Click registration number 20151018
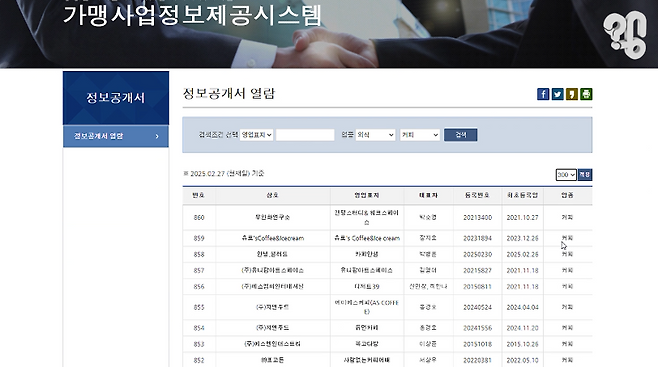Viewport: 658px width, 367px height. tap(478, 344)
